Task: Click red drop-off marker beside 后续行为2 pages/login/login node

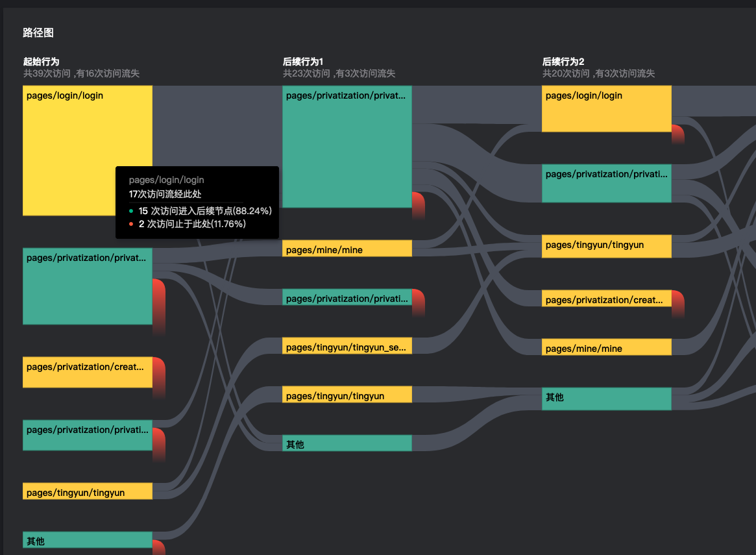Action: 677,134
